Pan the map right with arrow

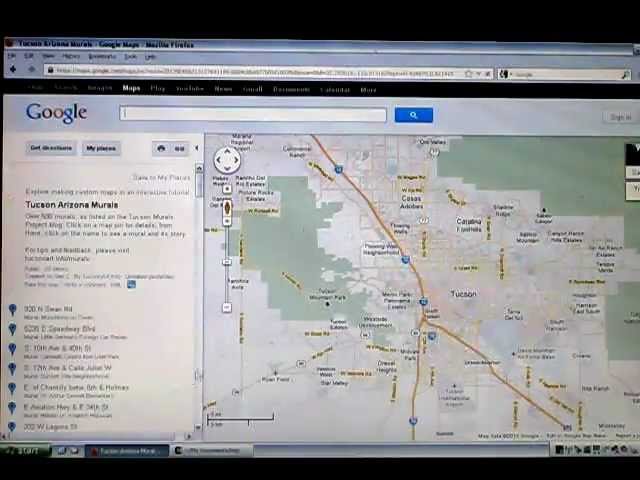(236, 160)
